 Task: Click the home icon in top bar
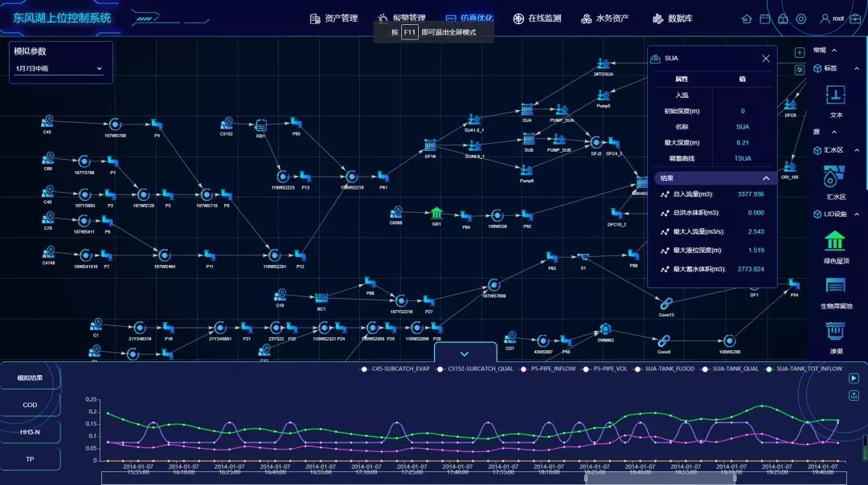point(747,18)
